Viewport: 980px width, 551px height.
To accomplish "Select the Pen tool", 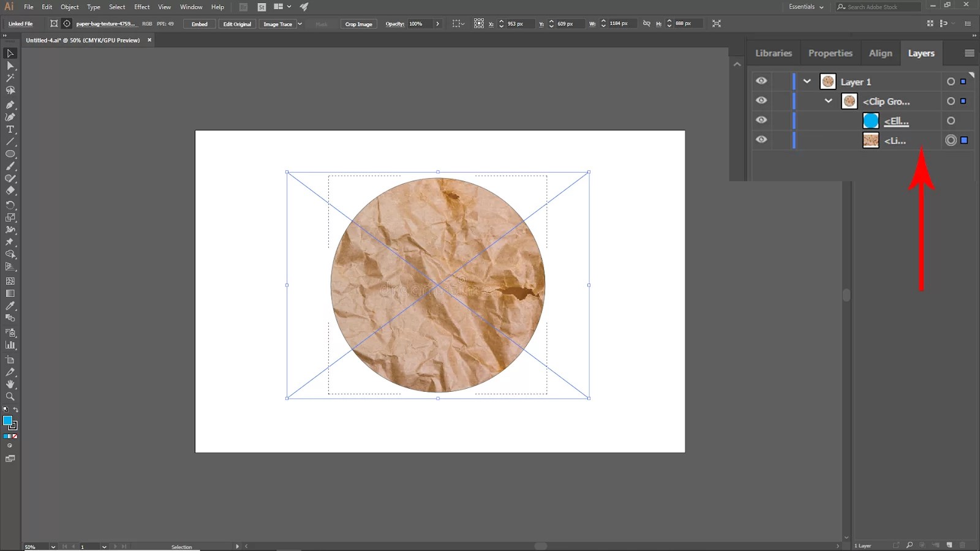I will coord(10,105).
